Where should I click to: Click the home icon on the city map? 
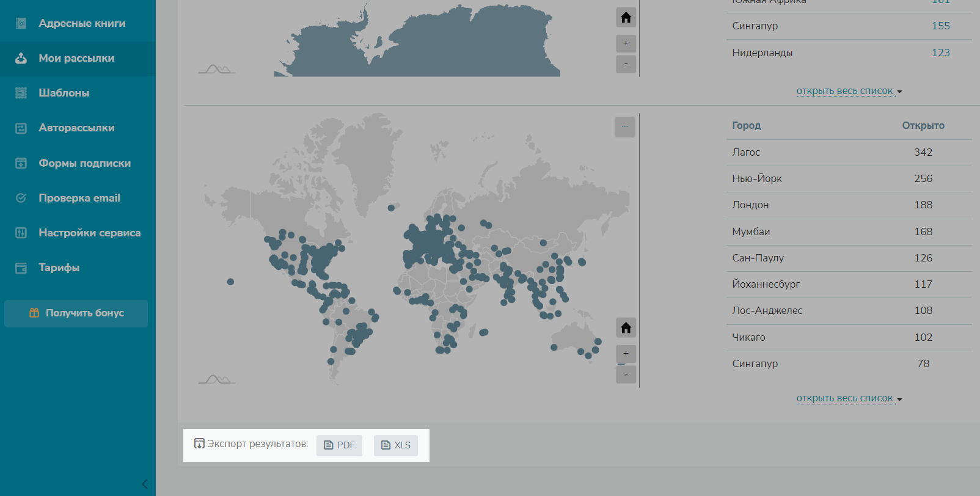coord(626,328)
